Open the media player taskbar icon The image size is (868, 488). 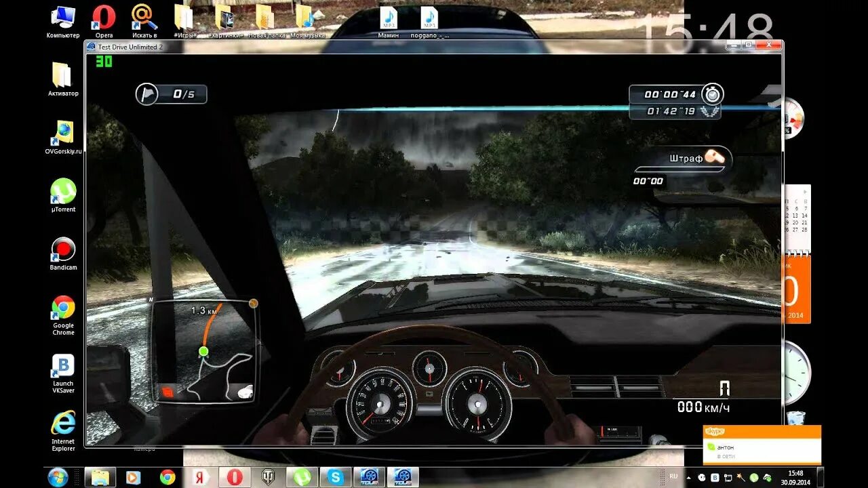[x=134, y=477]
